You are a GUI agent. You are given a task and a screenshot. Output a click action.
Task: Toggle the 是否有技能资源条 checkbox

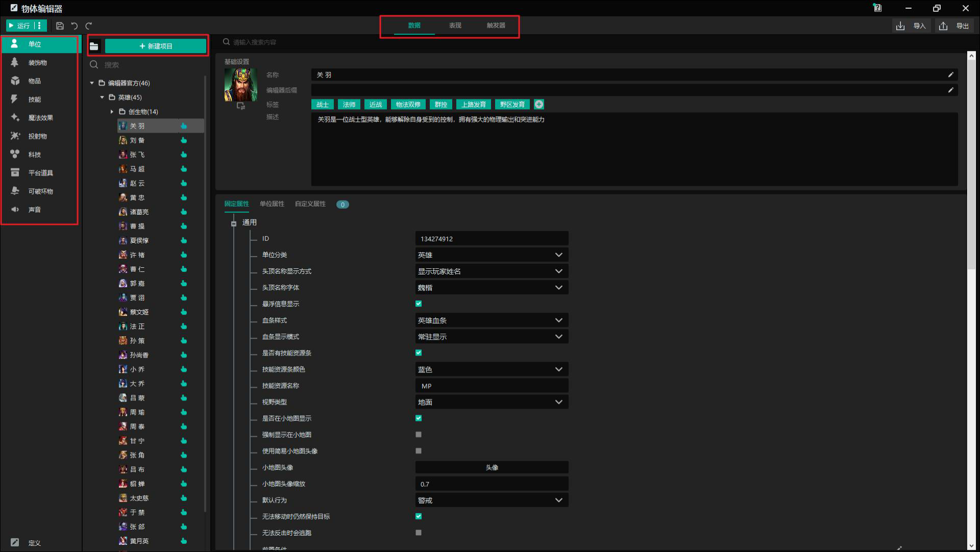click(419, 353)
